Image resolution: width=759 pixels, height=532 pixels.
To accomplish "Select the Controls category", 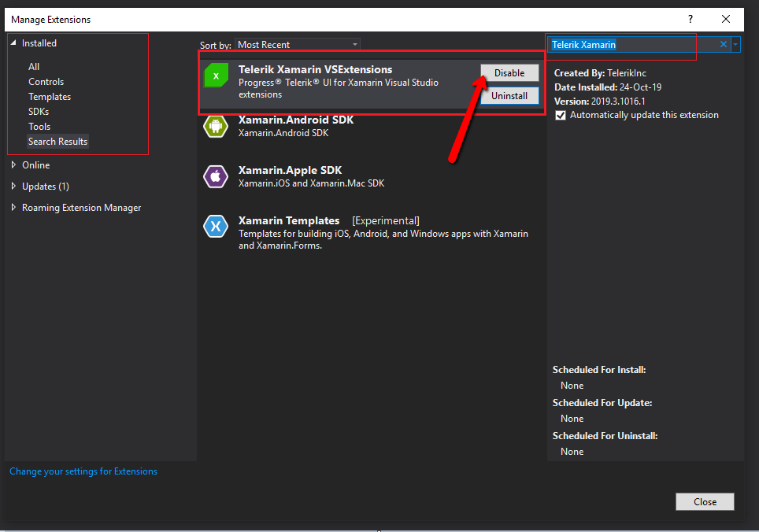I will tap(46, 81).
